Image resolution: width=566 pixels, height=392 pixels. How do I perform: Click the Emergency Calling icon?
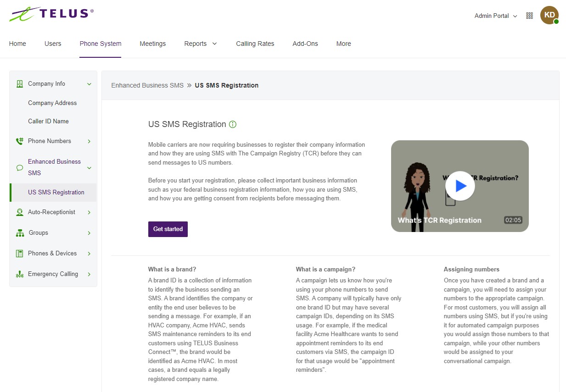coord(20,274)
